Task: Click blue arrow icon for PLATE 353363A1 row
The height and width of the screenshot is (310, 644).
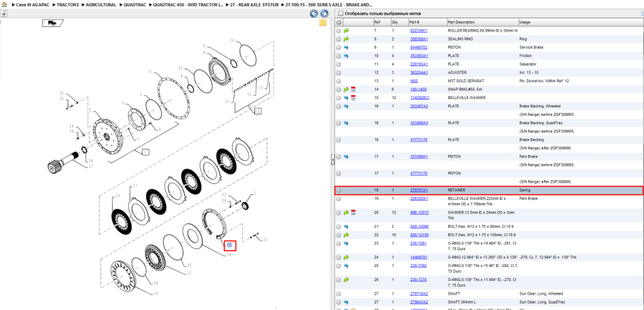Action: (x=346, y=56)
